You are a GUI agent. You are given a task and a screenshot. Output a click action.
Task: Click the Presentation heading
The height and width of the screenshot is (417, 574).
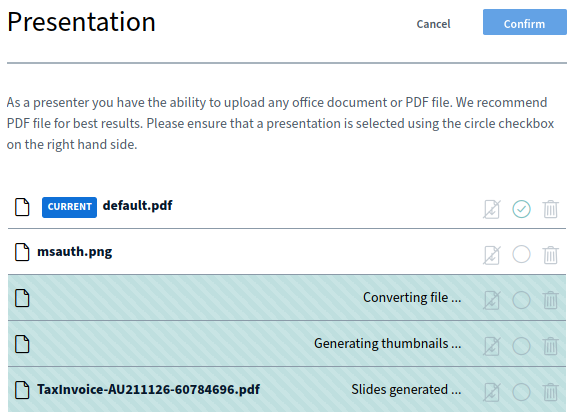point(81,22)
